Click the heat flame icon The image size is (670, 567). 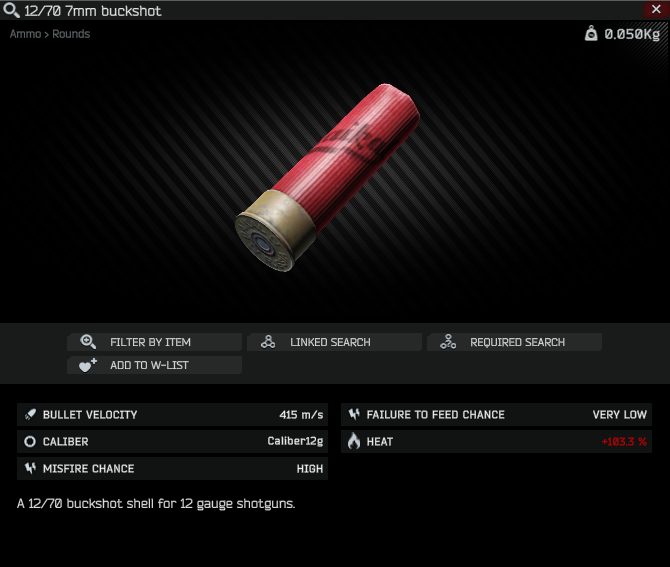[x=354, y=441]
